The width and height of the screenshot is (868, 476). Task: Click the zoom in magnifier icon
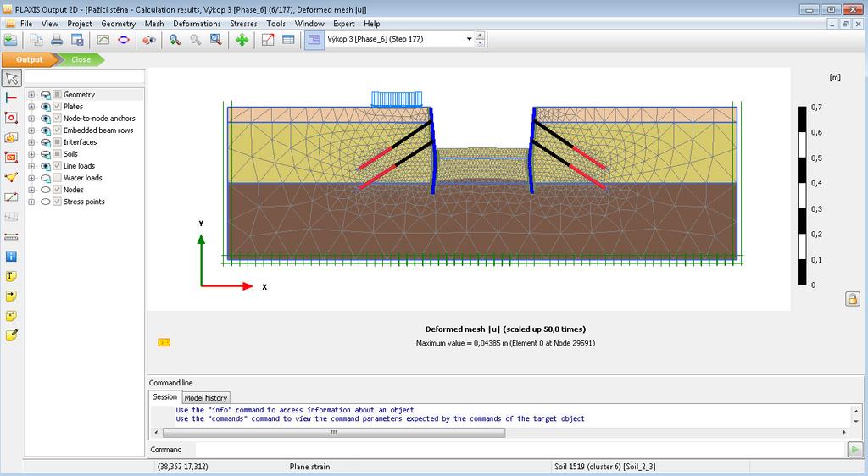coord(175,40)
